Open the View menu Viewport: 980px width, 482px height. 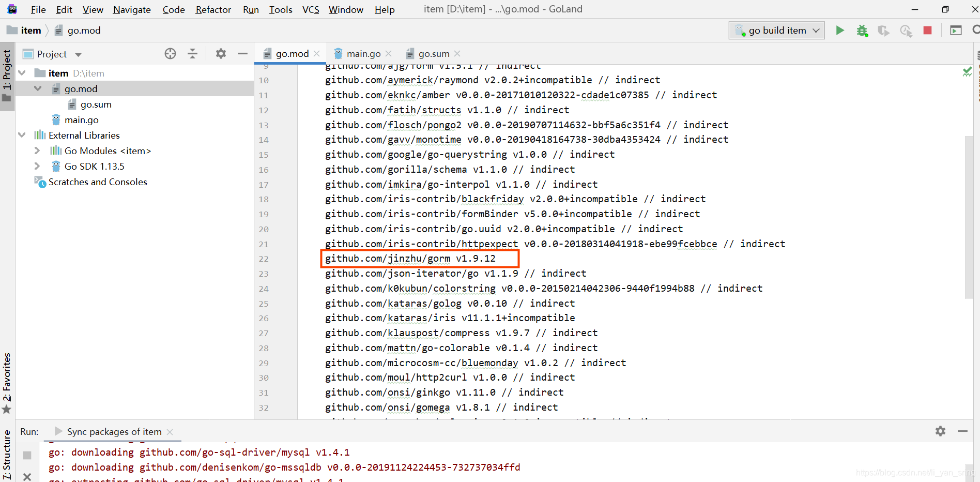click(93, 9)
